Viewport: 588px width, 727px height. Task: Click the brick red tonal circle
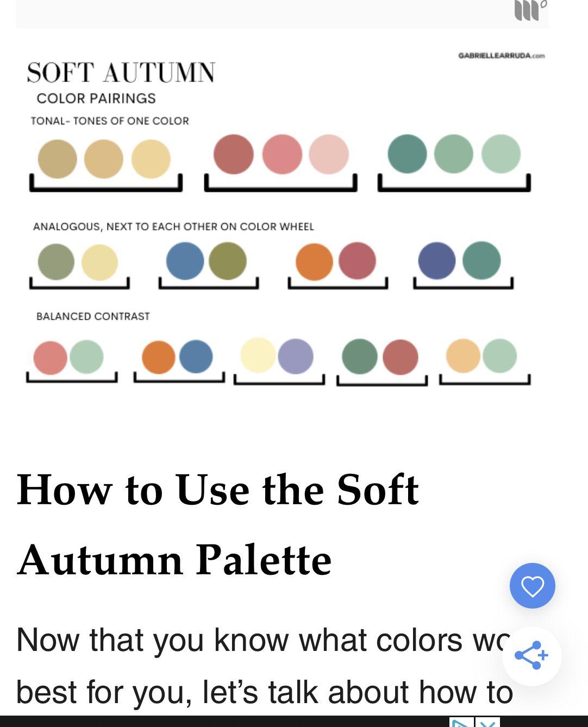[234, 154]
